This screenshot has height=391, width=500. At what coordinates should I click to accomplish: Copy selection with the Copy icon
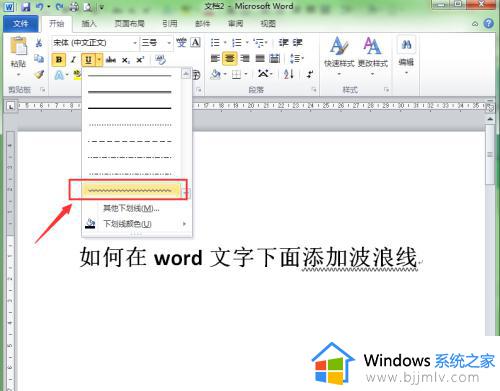39,59
